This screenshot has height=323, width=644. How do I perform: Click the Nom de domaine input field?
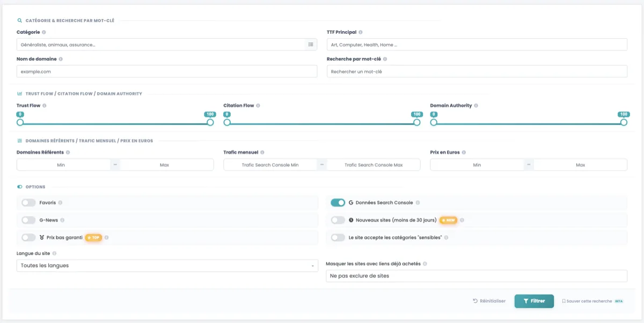(166, 71)
